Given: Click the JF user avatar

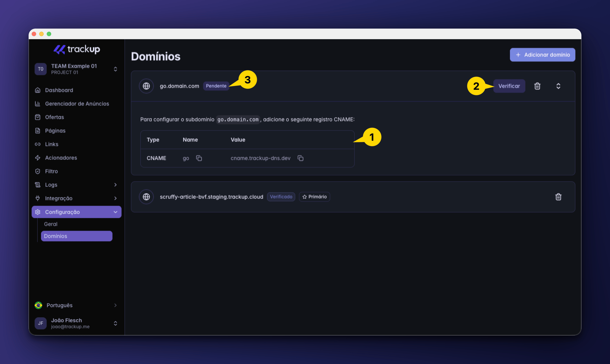Looking at the screenshot, I should tap(40, 323).
